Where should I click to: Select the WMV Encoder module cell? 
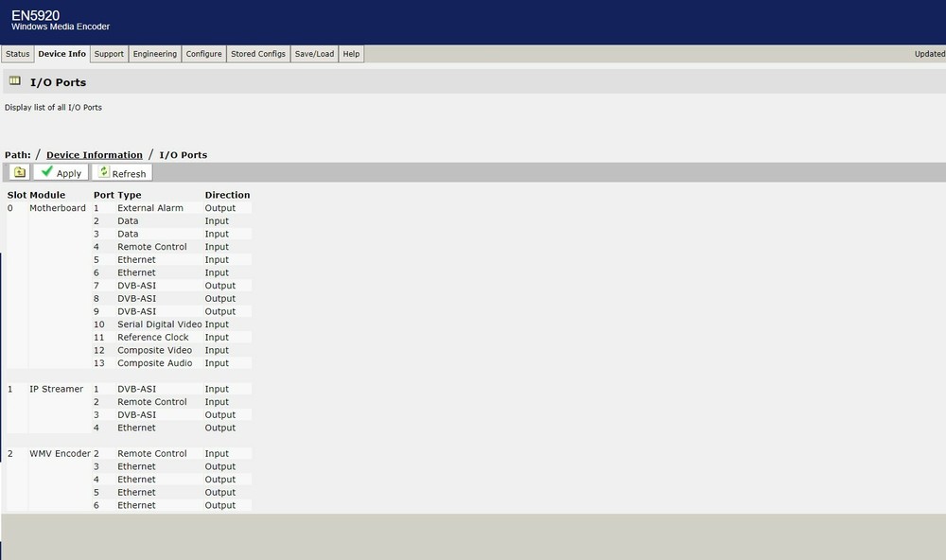click(x=61, y=454)
